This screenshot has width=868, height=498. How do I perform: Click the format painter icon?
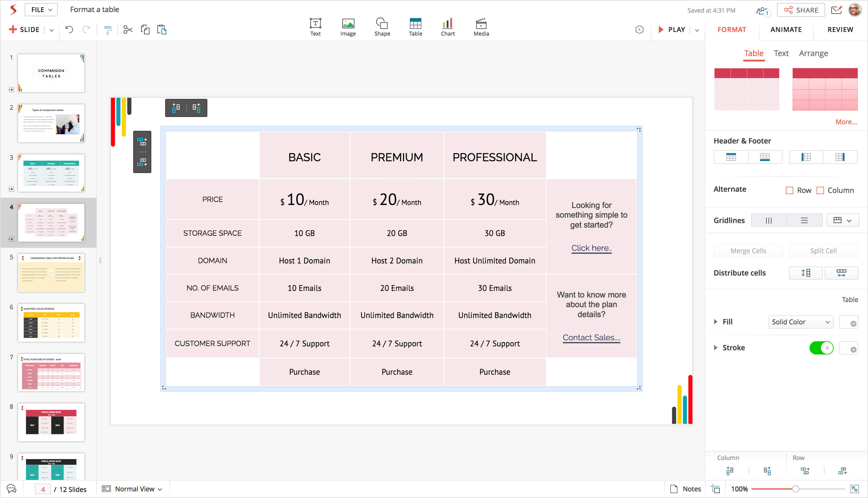108,30
